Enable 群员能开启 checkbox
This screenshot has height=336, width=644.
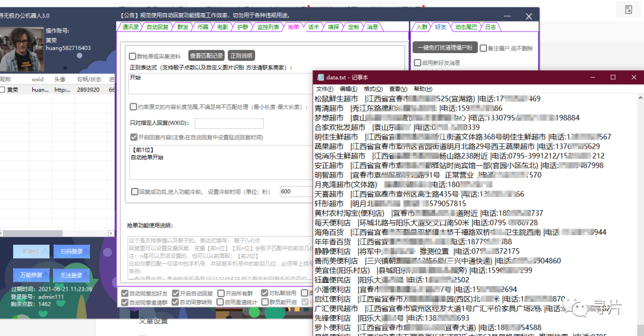pyautogui.click(x=265, y=302)
